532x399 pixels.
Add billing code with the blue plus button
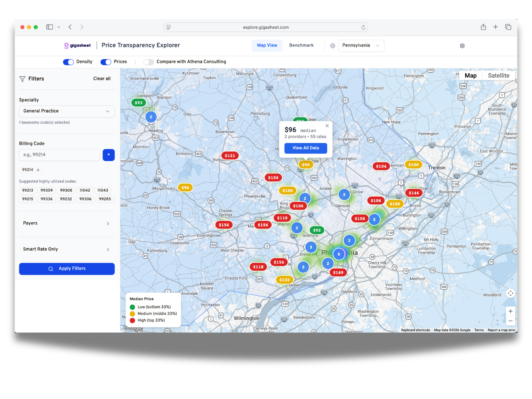tap(109, 155)
